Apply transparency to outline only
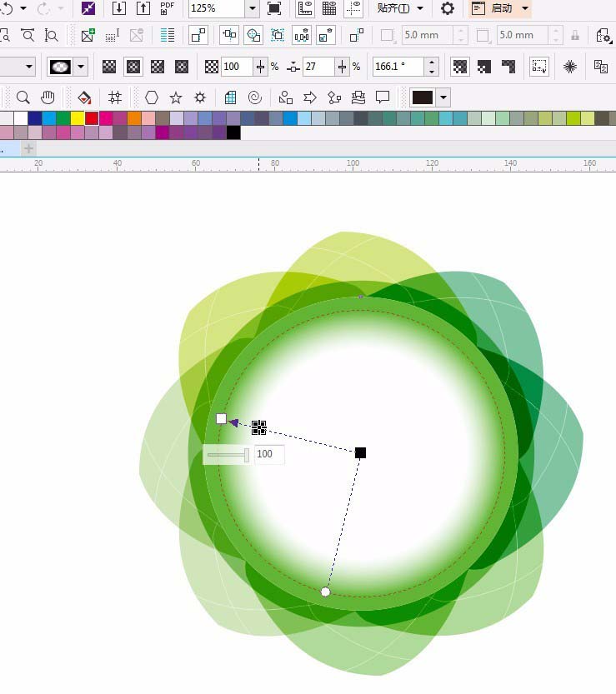The image size is (616, 694). click(x=508, y=67)
